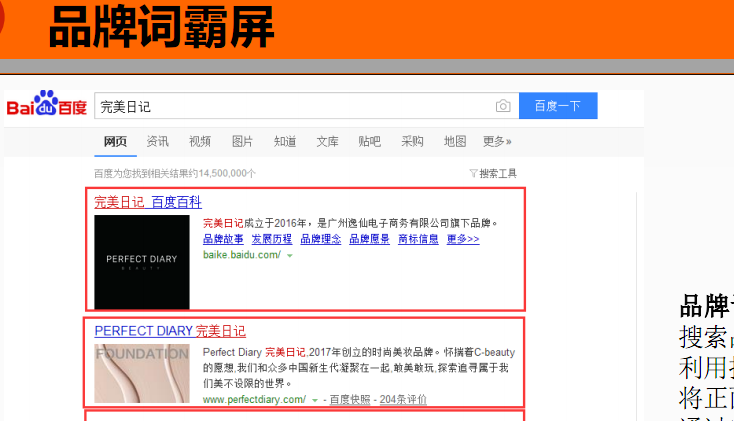The height and width of the screenshot is (421, 734).
Task: Click the Baidu logo
Action: tap(47, 103)
